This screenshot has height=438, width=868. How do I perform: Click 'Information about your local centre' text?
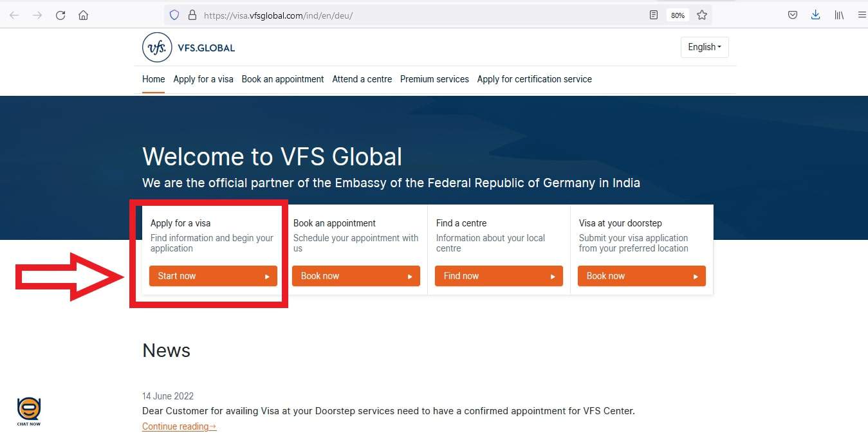pos(490,243)
